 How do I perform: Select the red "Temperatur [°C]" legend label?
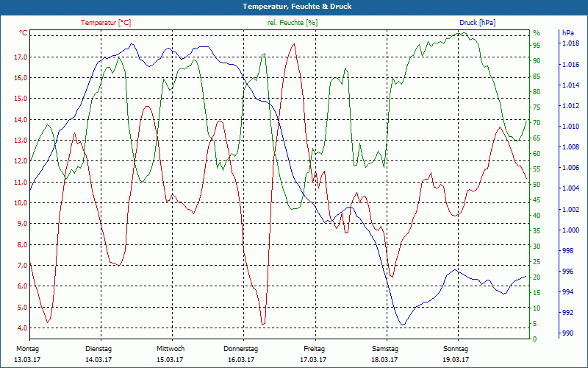coord(106,23)
